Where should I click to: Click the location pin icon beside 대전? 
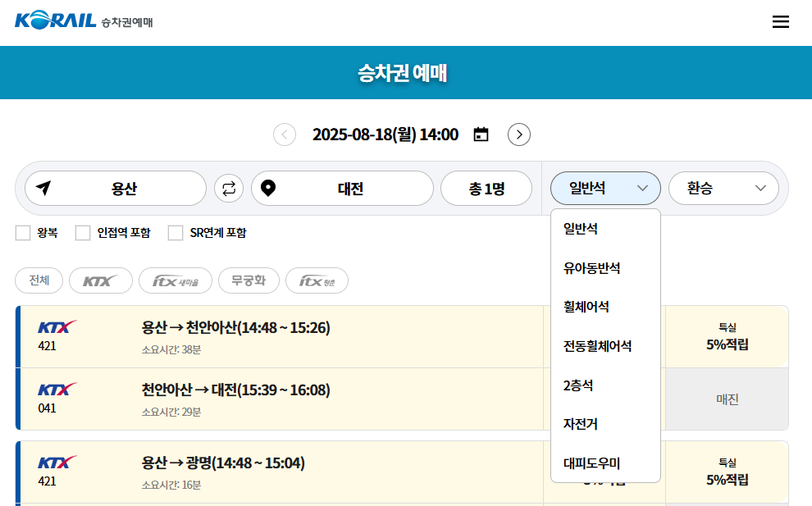tap(267, 188)
